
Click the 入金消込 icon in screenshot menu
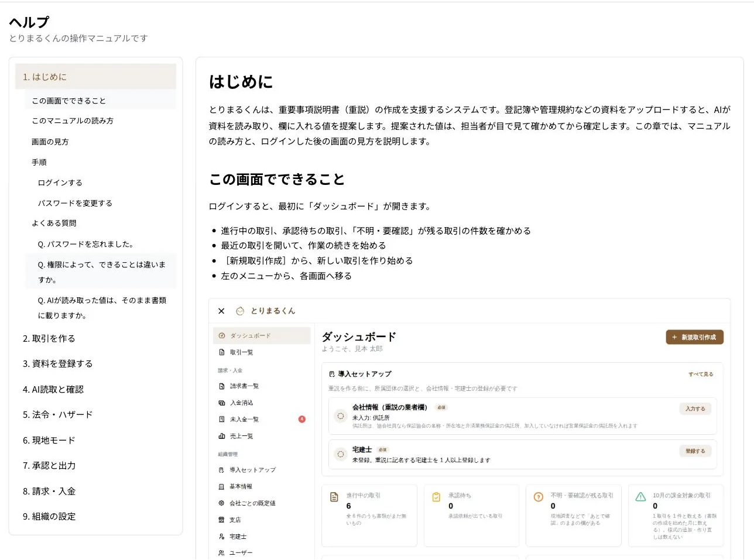(x=222, y=403)
